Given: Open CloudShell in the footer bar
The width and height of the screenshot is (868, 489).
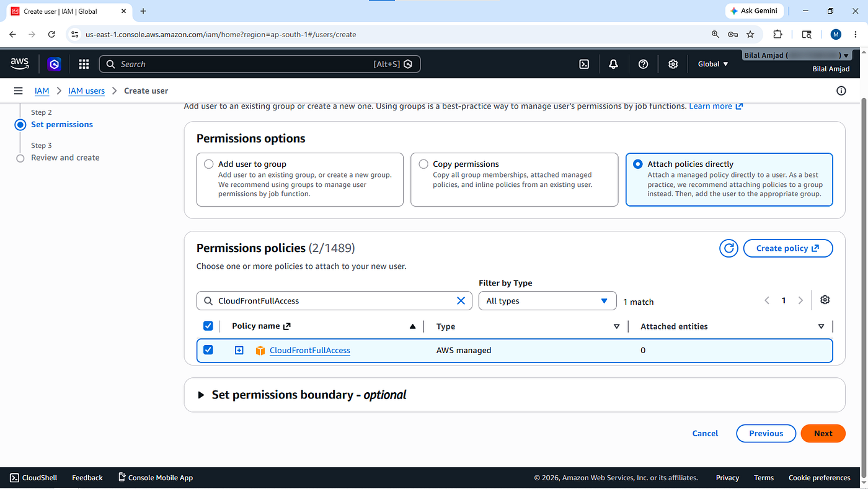Looking at the screenshot, I should coord(34,478).
